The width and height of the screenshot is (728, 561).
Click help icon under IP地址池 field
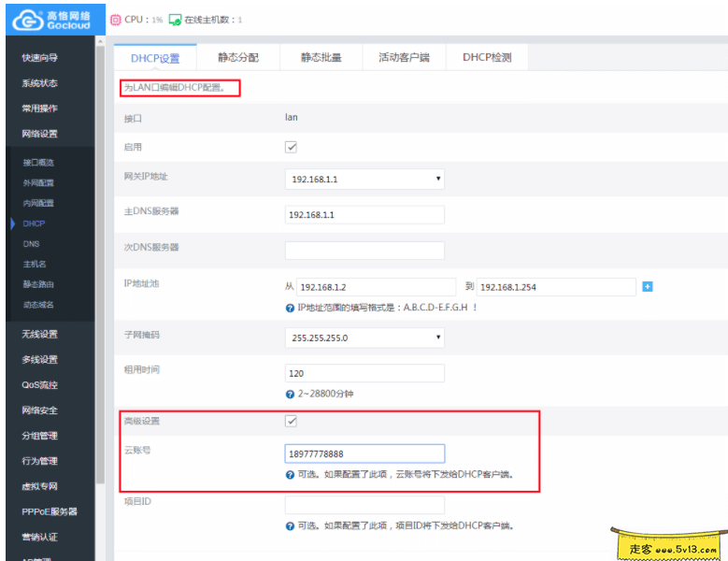click(290, 308)
